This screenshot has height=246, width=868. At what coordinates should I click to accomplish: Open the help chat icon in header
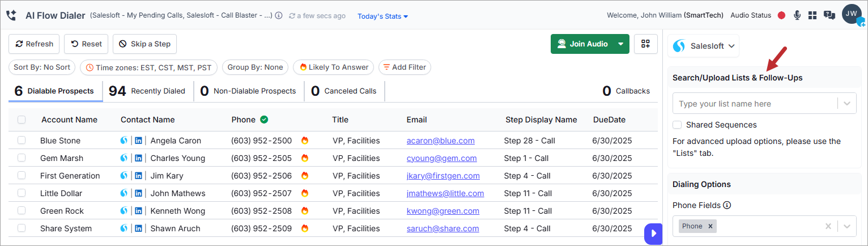point(829,15)
